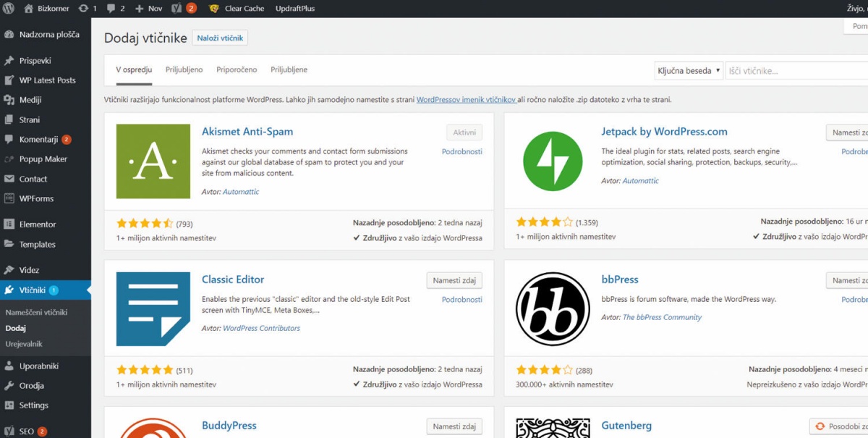Image resolution: width=868 pixels, height=438 pixels.
Task: Install Classic Editor with Namesti zdaj
Action: [x=454, y=280]
